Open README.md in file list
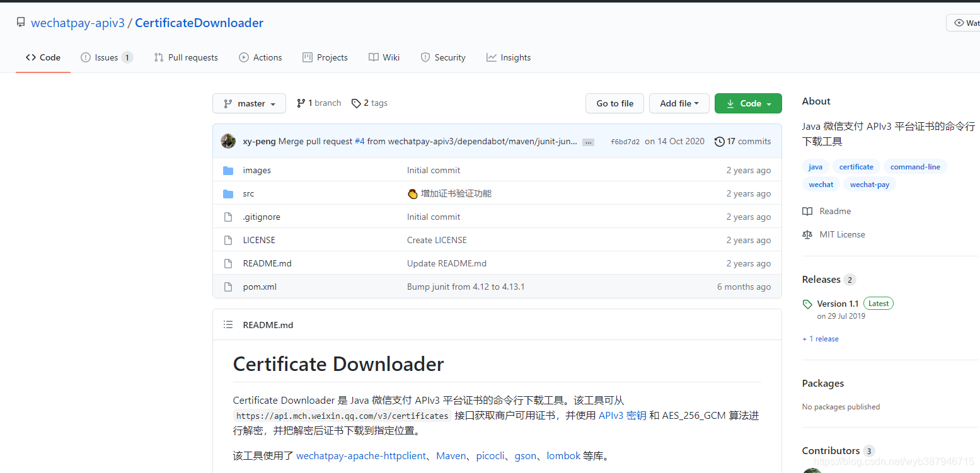Viewport: 980px width, 473px height. coord(267,264)
